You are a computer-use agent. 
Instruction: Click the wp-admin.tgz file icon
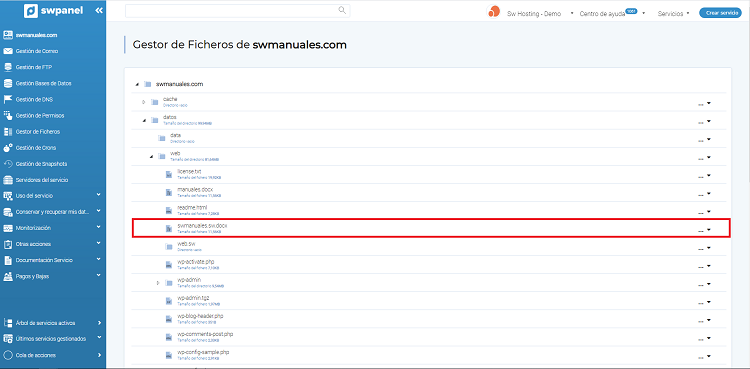tap(168, 301)
